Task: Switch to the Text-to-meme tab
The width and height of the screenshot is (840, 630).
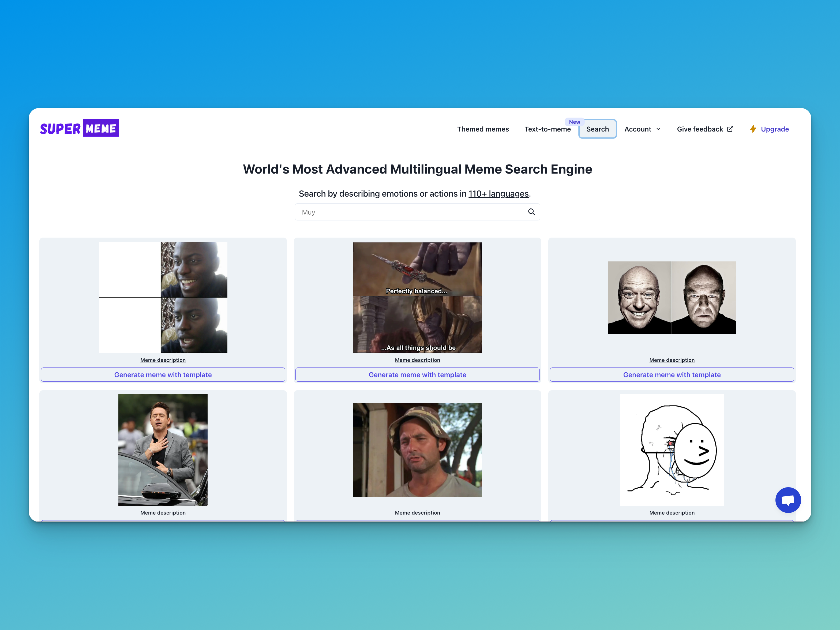Action: pos(547,129)
